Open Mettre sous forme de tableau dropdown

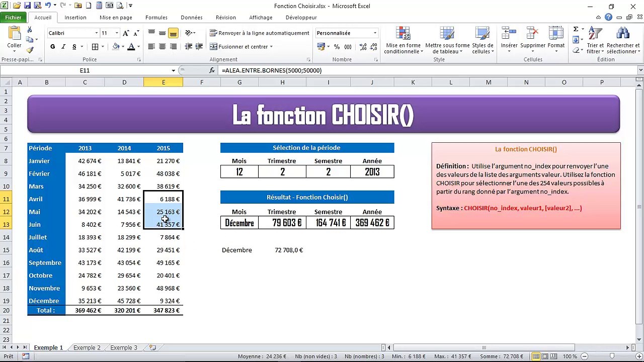tap(447, 40)
